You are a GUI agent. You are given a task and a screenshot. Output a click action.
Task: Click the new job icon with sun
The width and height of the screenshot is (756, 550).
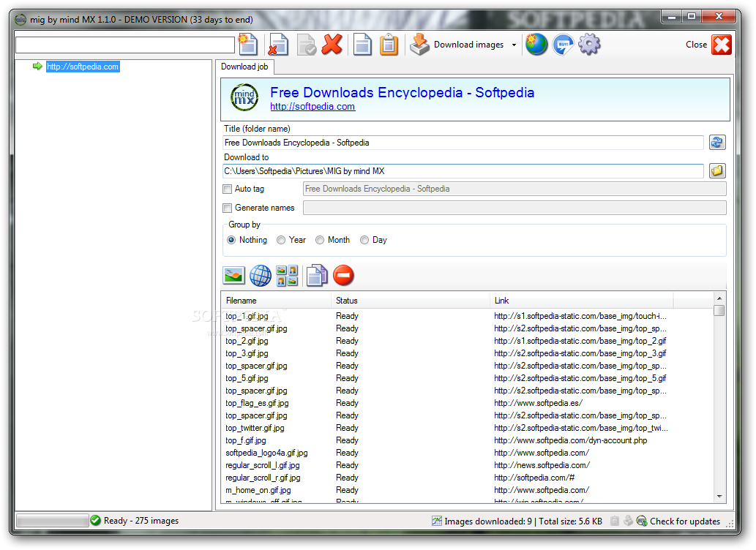(248, 45)
